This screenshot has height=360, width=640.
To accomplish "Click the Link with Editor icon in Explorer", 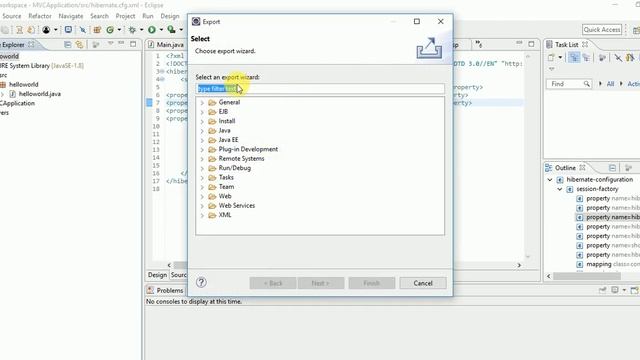I will click(x=79, y=44).
